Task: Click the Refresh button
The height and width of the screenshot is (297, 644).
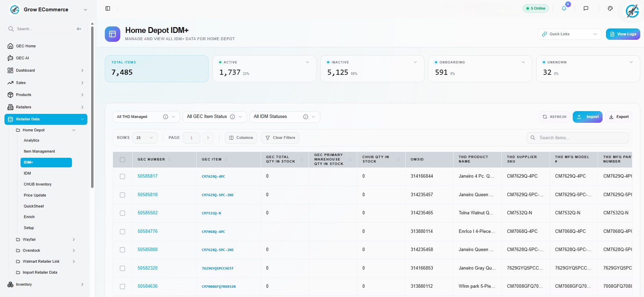Action: pos(554,117)
